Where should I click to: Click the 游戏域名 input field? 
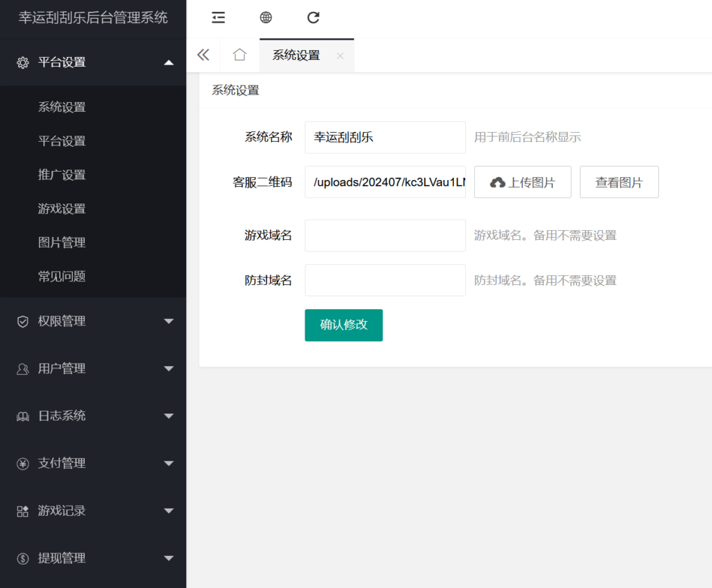pyautogui.click(x=385, y=235)
